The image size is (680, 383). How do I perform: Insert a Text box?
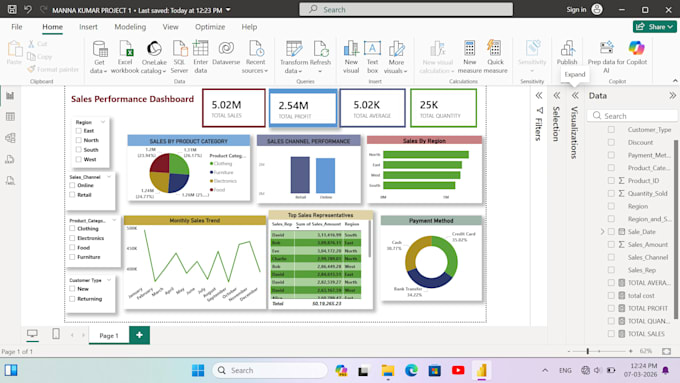coord(372,57)
